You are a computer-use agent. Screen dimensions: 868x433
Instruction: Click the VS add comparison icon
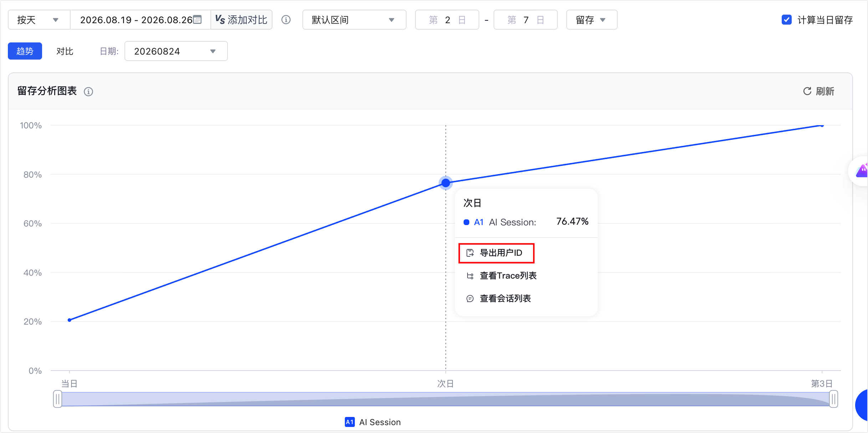tap(220, 20)
